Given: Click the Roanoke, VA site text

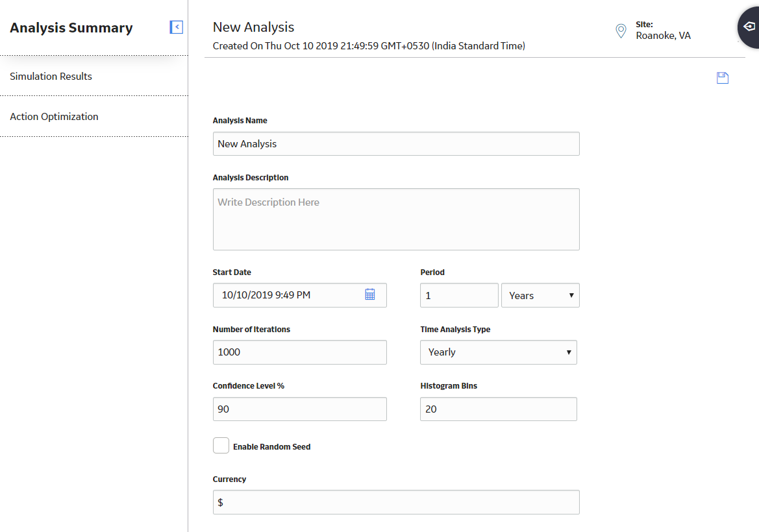Looking at the screenshot, I should click(663, 36).
